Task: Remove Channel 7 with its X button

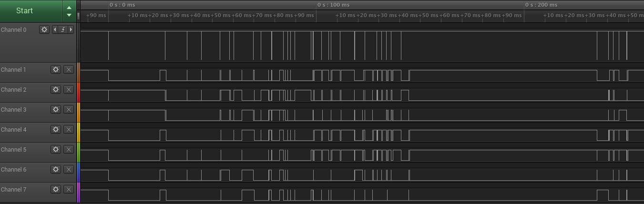Action: [69, 189]
